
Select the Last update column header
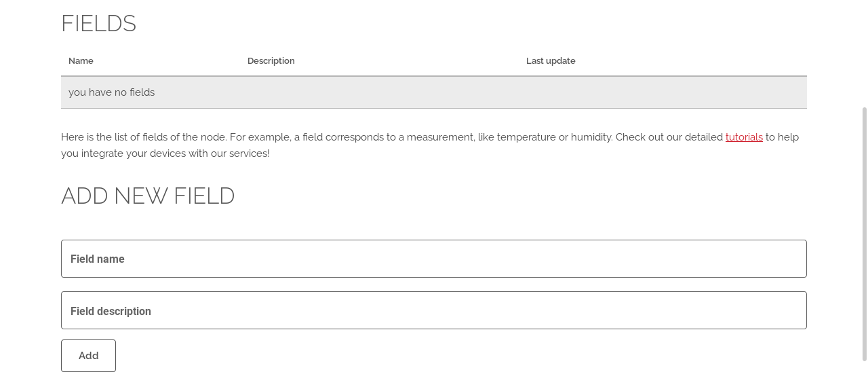pos(550,61)
